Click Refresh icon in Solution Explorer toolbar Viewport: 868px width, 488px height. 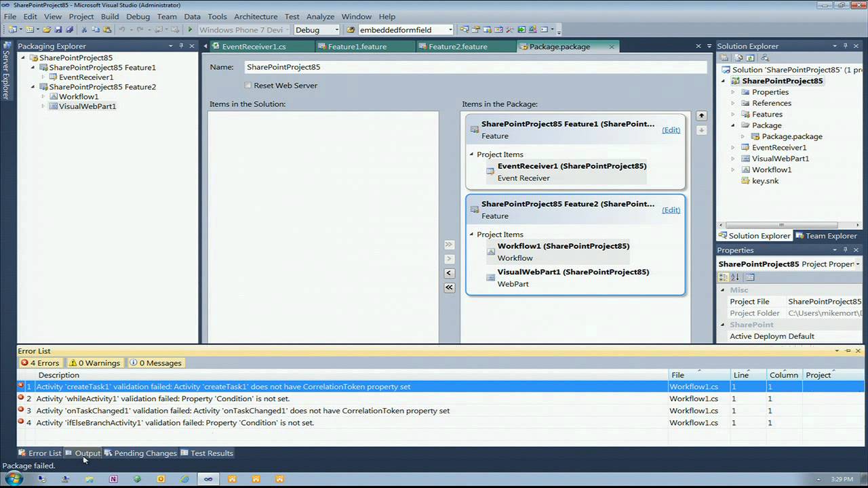(x=751, y=58)
